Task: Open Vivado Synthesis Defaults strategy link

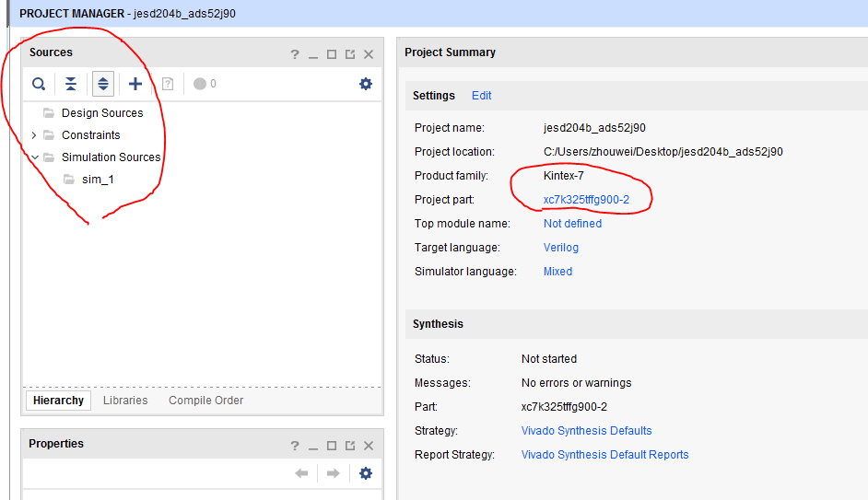Action: pyautogui.click(x=586, y=431)
